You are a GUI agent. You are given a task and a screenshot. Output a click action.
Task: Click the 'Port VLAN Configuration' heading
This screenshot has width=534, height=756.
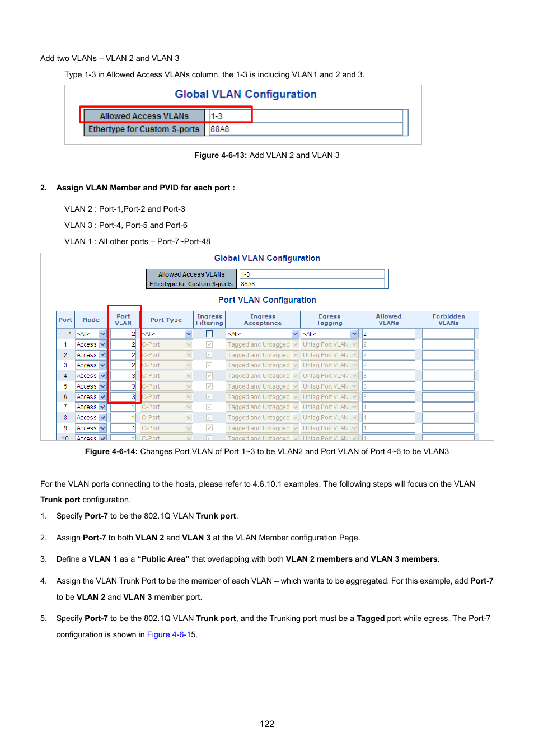point(267,300)
